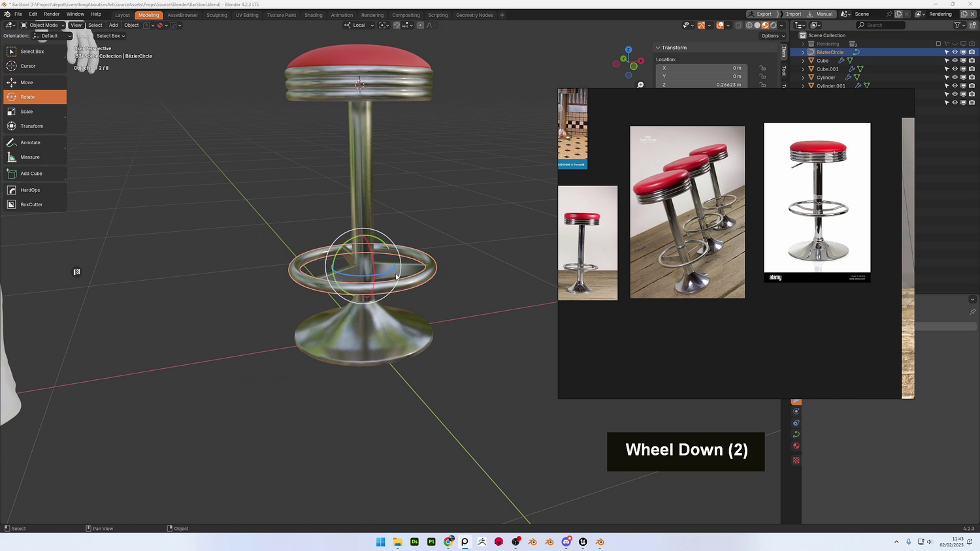
Task: Click the Export button
Action: pyautogui.click(x=760, y=14)
